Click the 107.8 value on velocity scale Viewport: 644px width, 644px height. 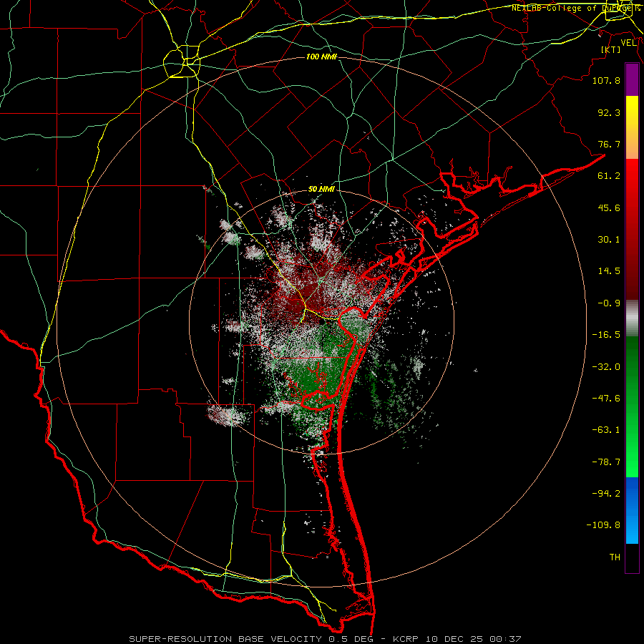[606, 80]
